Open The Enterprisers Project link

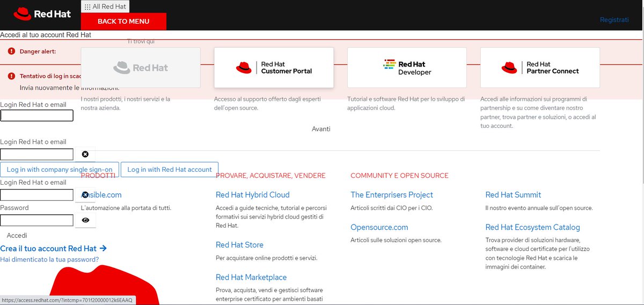[x=392, y=195]
